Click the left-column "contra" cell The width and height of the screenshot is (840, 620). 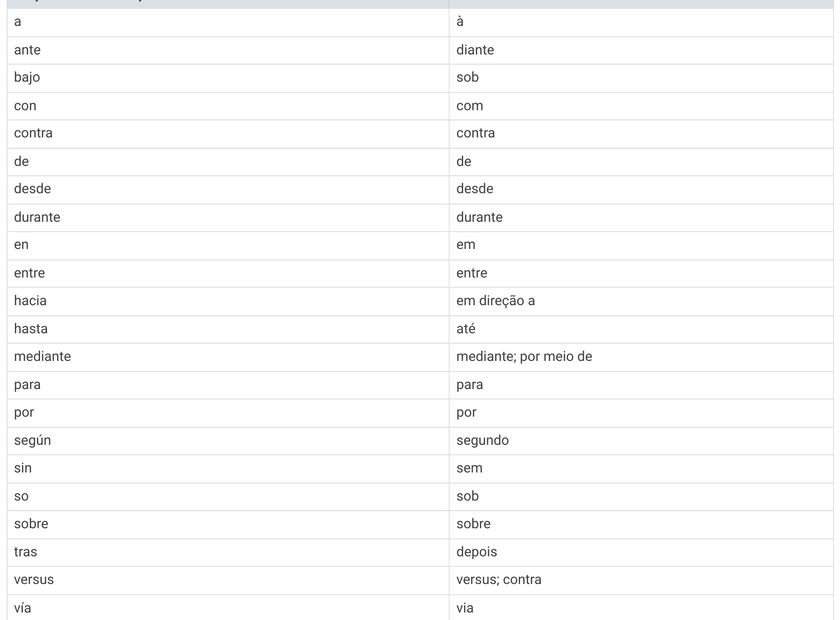coord(228,134)
